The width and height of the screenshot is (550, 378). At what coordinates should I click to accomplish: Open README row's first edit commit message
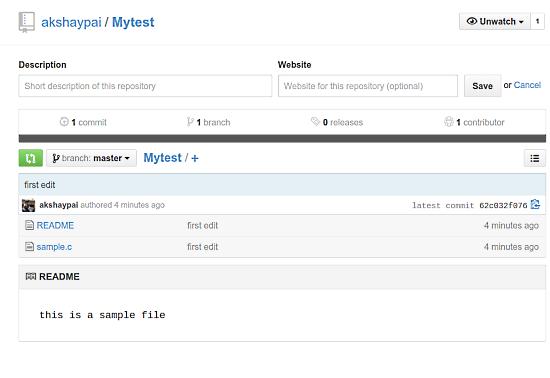click(x=202, y=225)
